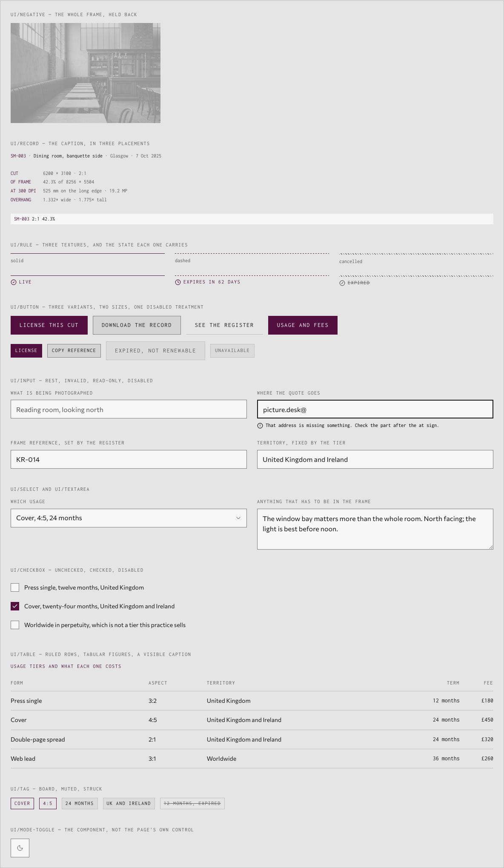Click the struck 12 MONTHS, EXPIRED tag
The image size is (504, 868).
point(192,803)
